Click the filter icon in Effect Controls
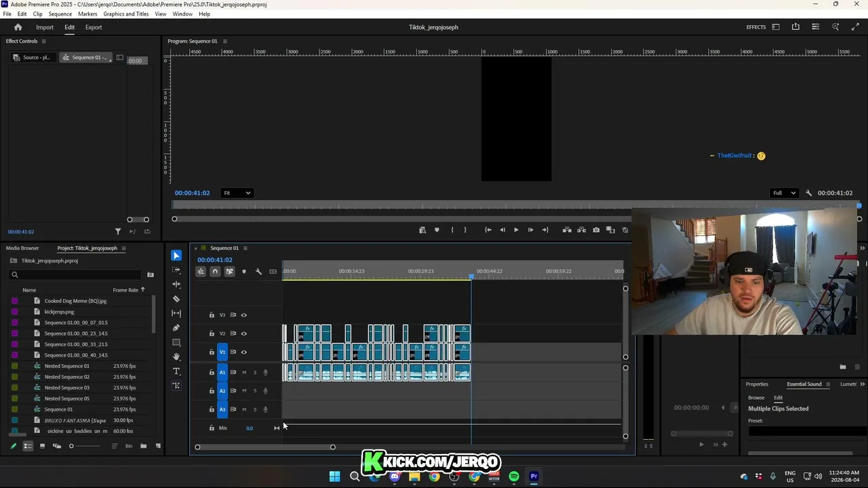868x488 pixels. 118,232
